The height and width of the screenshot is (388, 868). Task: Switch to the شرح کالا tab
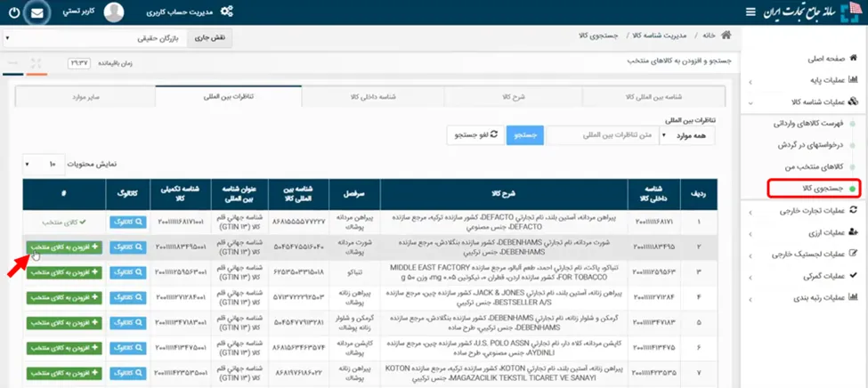(x=513, y=97)
